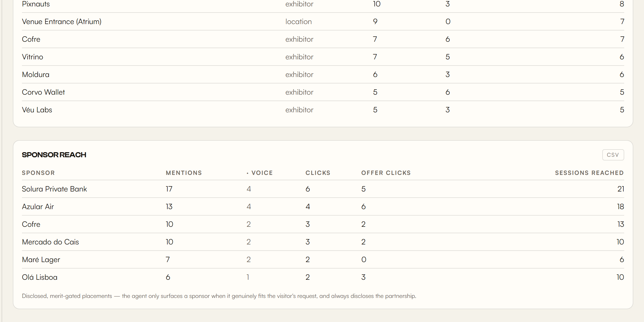Click Cofre in the exhibitor table
Image resolution: width=644 pixels, height=322 pixels.
point(31,39)
